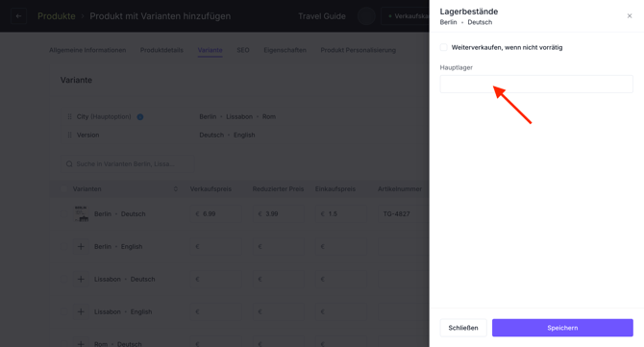Toggle the select-all Varianten checkbox

coord(63,189)
